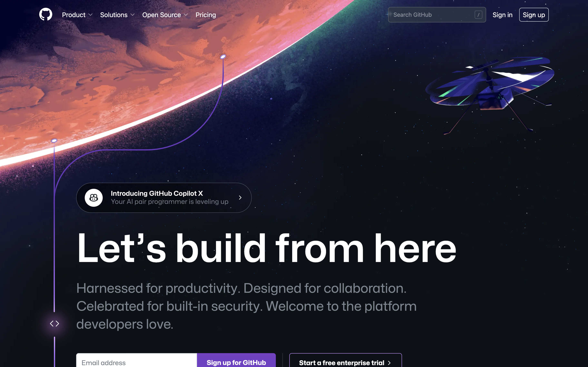The height and width of the screenshot is (367, 588).
Task: Click the arrow beside the enterprise trial text
Action: point(389,363)
